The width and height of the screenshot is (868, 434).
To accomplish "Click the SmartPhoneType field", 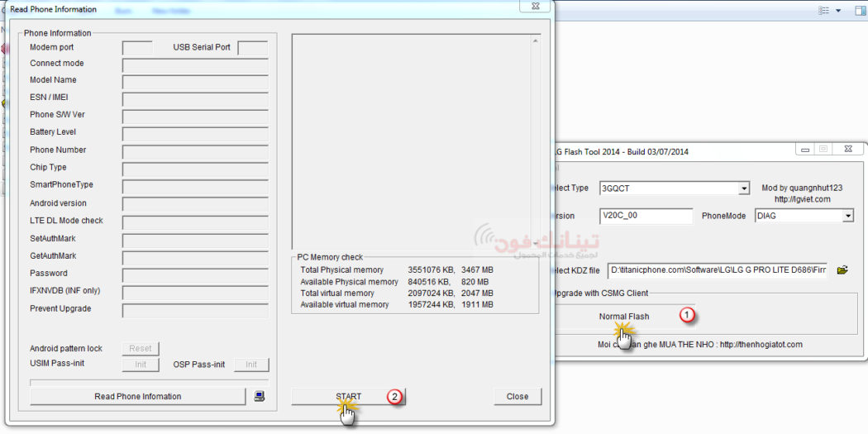I will point(195,187).
